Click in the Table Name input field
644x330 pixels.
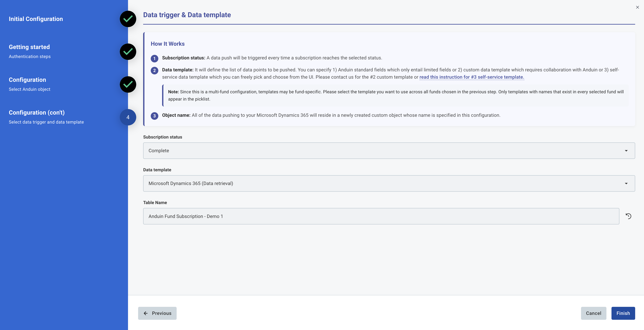(x=381, y=216)
